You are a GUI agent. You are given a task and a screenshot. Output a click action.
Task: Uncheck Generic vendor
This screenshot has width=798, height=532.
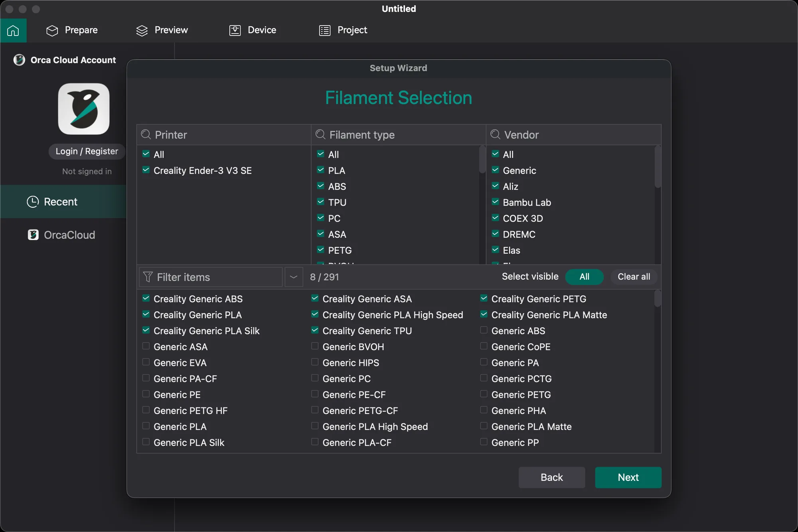495,170
